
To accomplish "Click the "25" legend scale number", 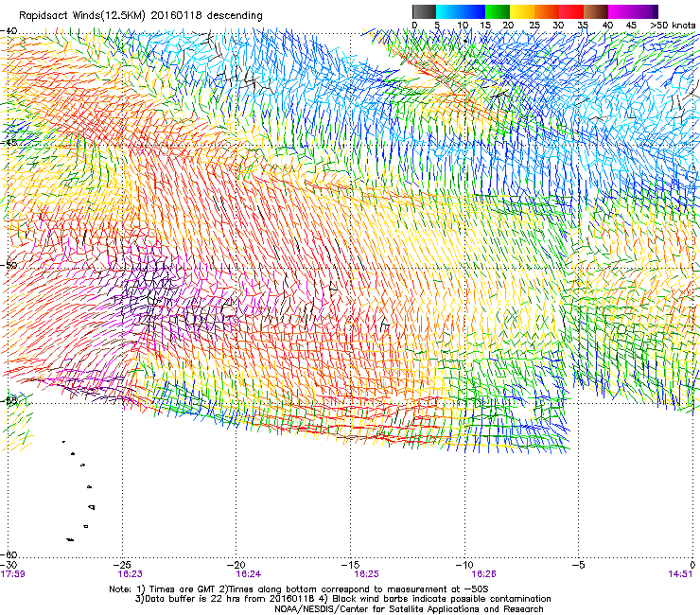I will (534, 26).
